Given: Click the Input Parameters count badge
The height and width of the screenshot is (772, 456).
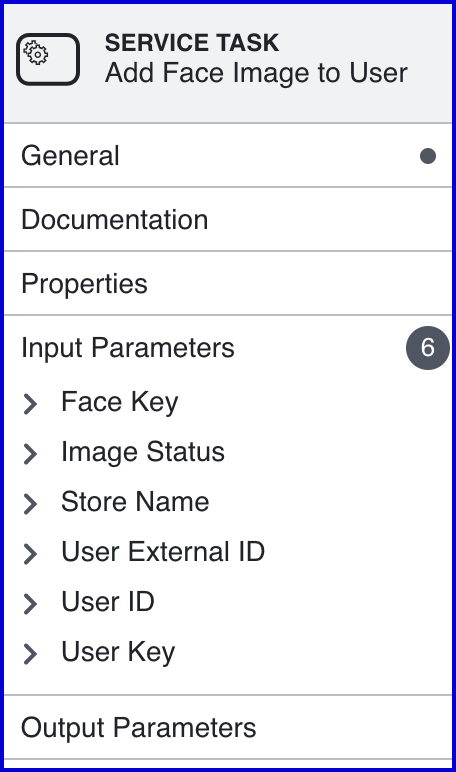Looking at the screenshot, I should tap(427, 348).
